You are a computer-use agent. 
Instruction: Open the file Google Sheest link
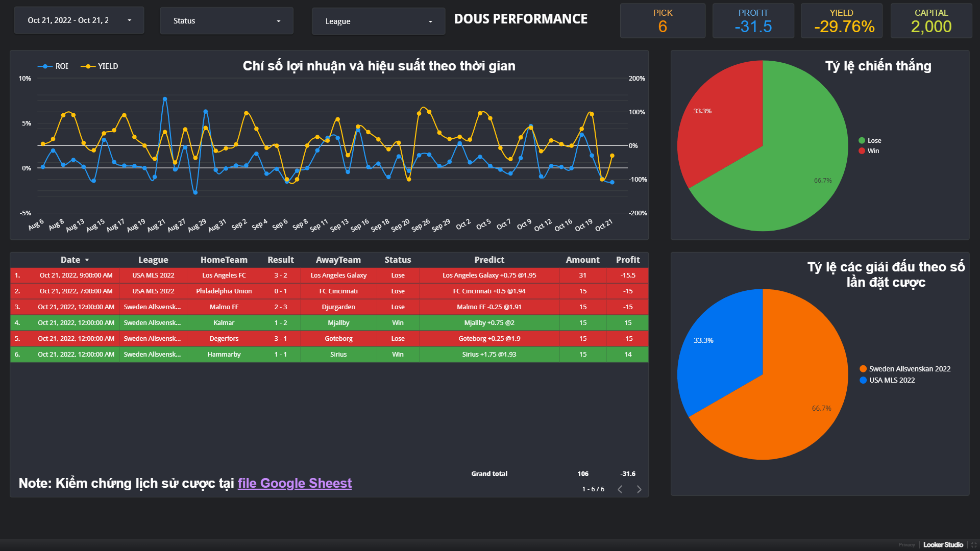click(295, 483)
